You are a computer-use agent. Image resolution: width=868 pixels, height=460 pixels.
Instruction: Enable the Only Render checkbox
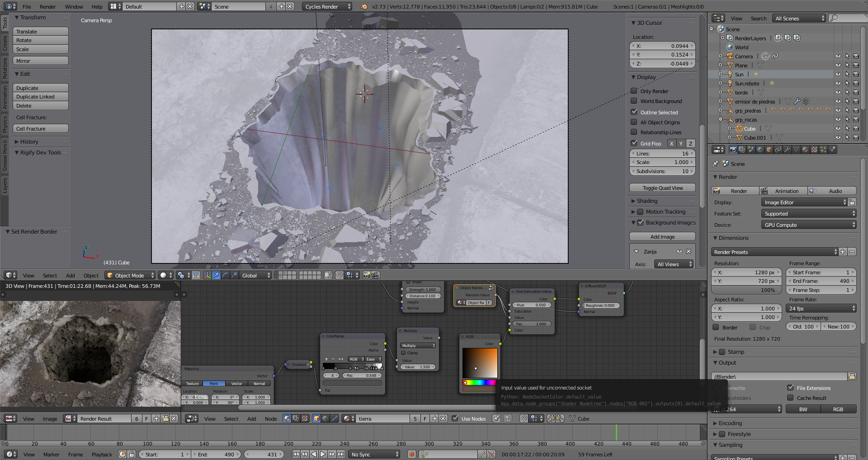[x=634, y=91]
